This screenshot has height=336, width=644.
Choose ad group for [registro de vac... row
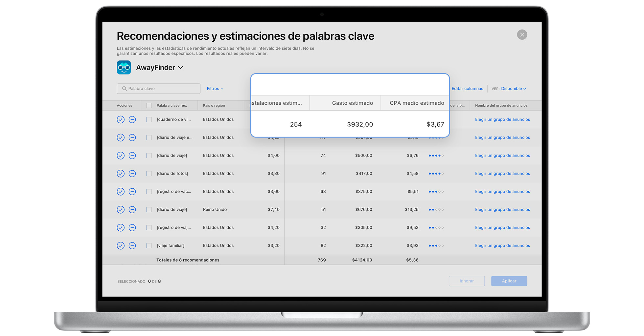[x=502, y=192]
